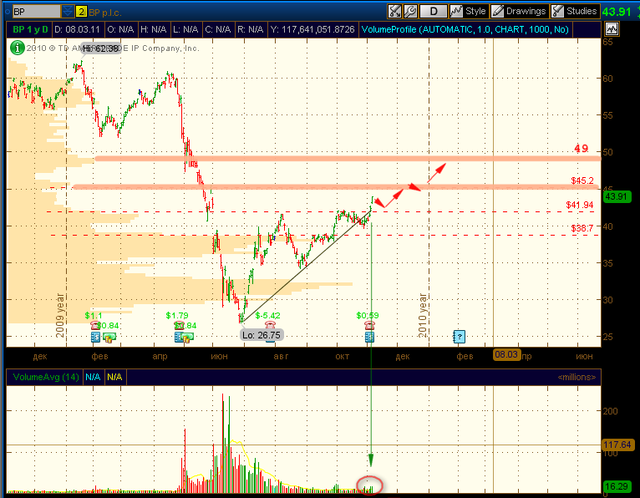Click the question-mark notebook icon in 2010
The height and width of the screenshot is (498, 640).
pos(459,337)
